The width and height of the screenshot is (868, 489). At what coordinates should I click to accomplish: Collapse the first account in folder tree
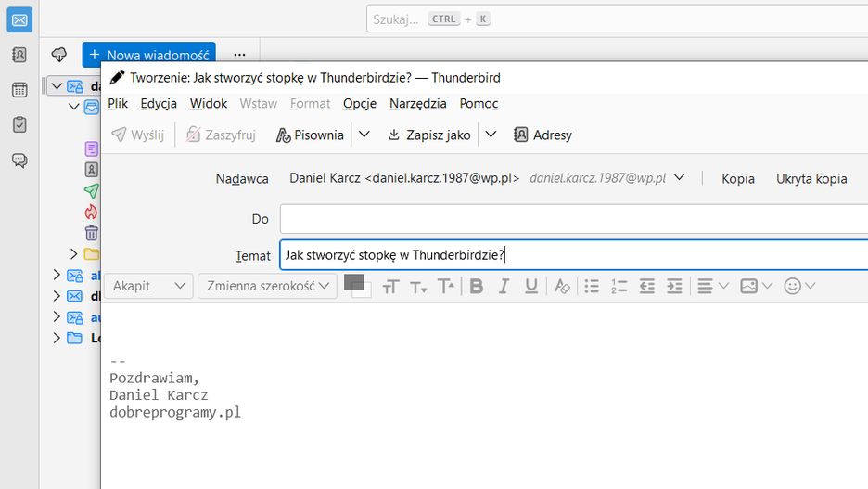[x=57, y=86]
